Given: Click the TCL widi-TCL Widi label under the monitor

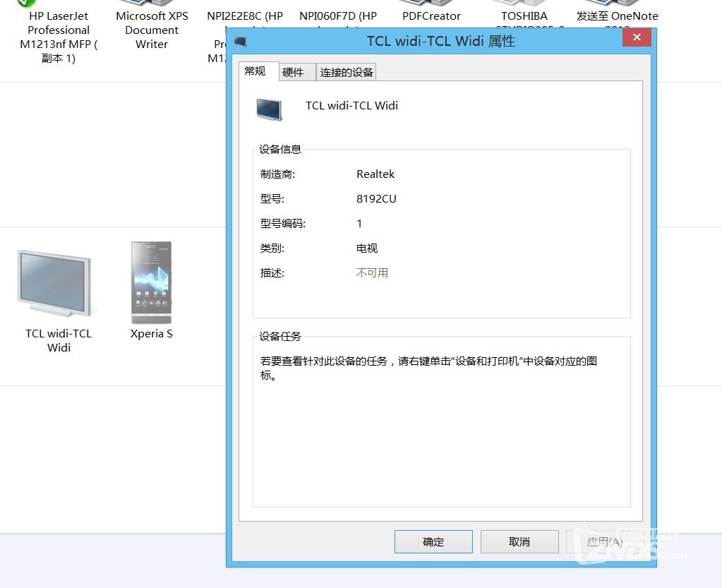Looking at the screenshot, I should (x=59, y=341).
